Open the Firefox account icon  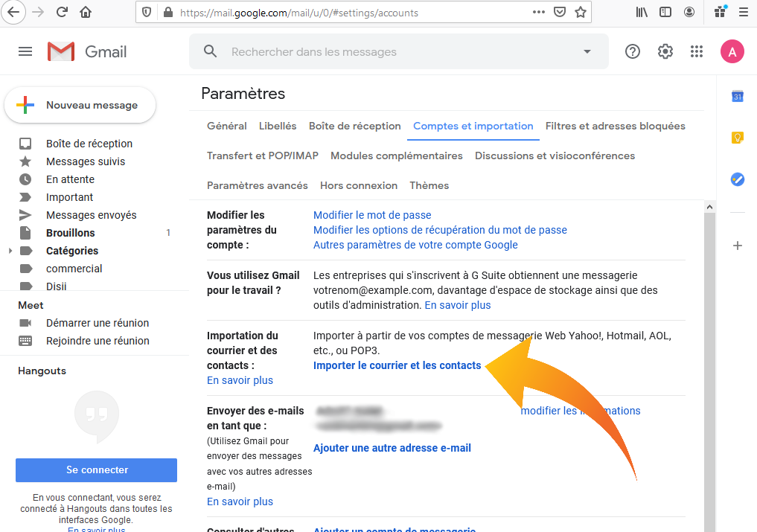(689, 12)
